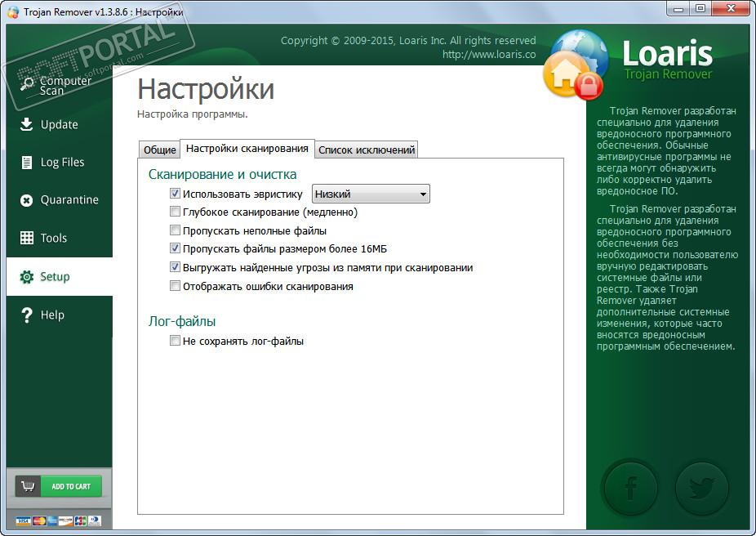This screenshot has height=536, width=756.
Task: Click the Сканирование и очистка heading
Action: (222, 174)
